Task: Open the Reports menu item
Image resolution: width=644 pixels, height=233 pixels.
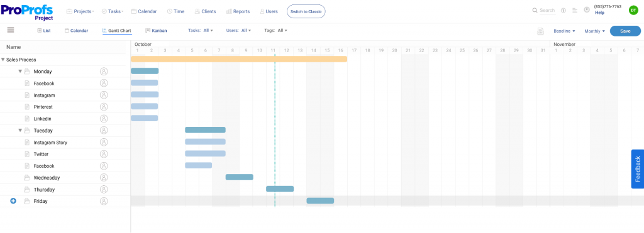Action: click(x=238, y=11)
